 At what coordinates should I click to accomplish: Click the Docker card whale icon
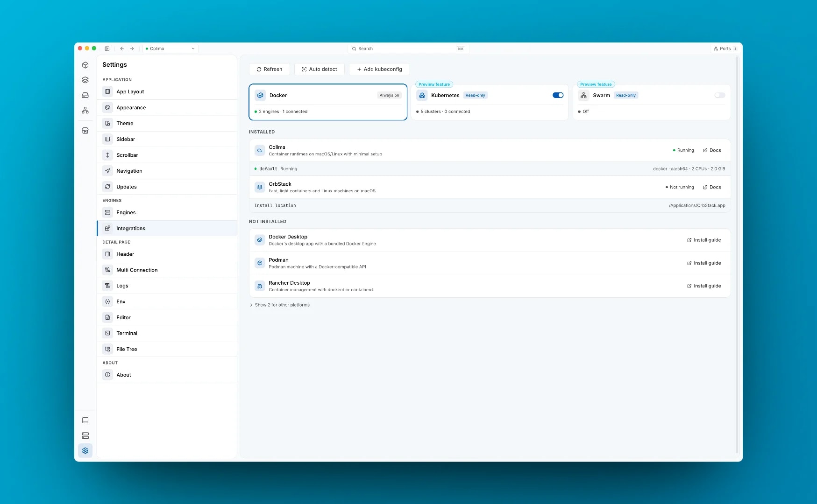point(260,95)
